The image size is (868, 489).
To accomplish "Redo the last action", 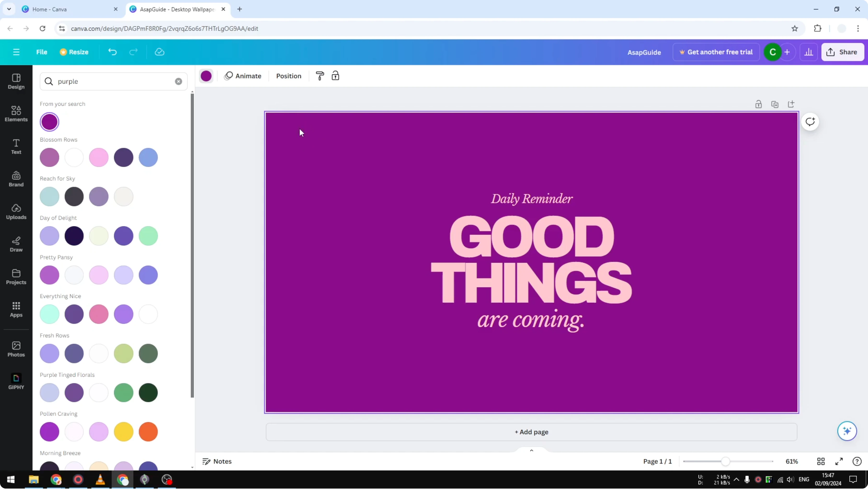I will pyautogui.click(x=133, y=52).
